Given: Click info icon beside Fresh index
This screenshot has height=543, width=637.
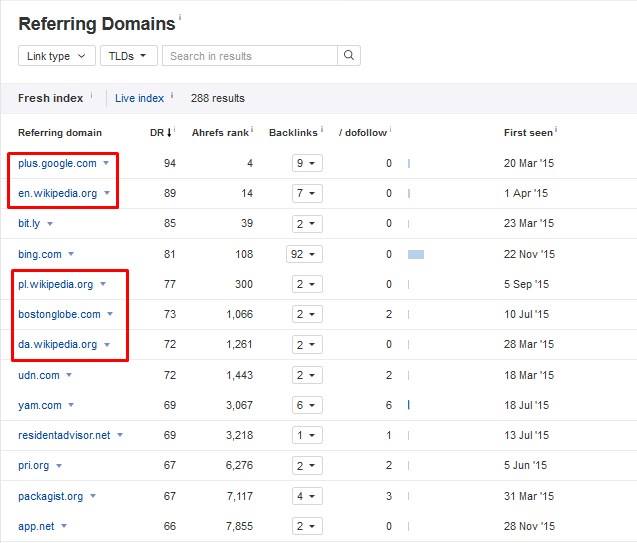Looking at the screenshot, I should (91, 96).
